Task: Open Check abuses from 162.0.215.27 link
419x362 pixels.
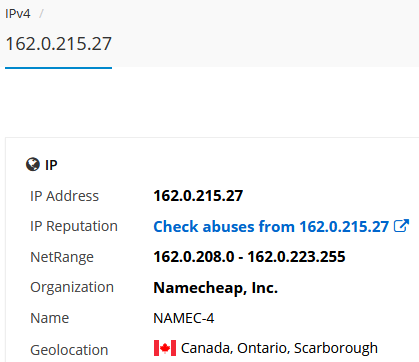Action: pos(271,227)
